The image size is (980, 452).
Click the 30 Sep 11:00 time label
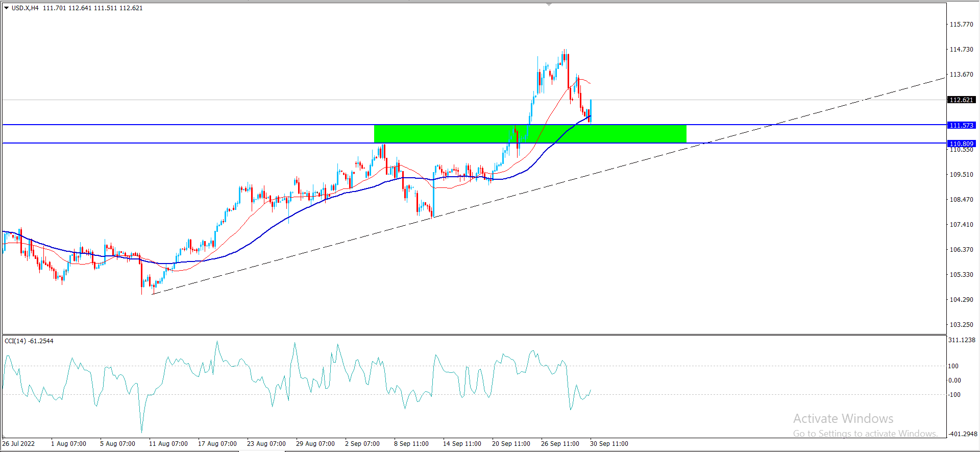[609, 443]
